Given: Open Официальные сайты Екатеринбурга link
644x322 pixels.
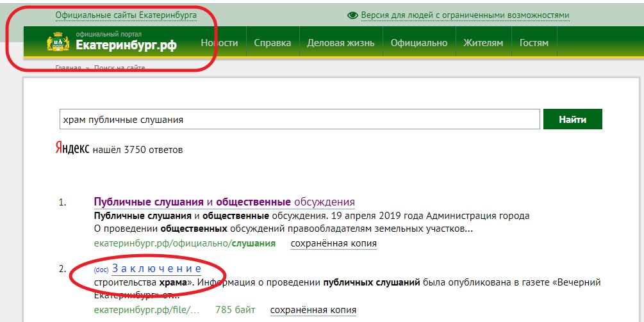Looking at the screenshot, I should (x=126, y=15).
